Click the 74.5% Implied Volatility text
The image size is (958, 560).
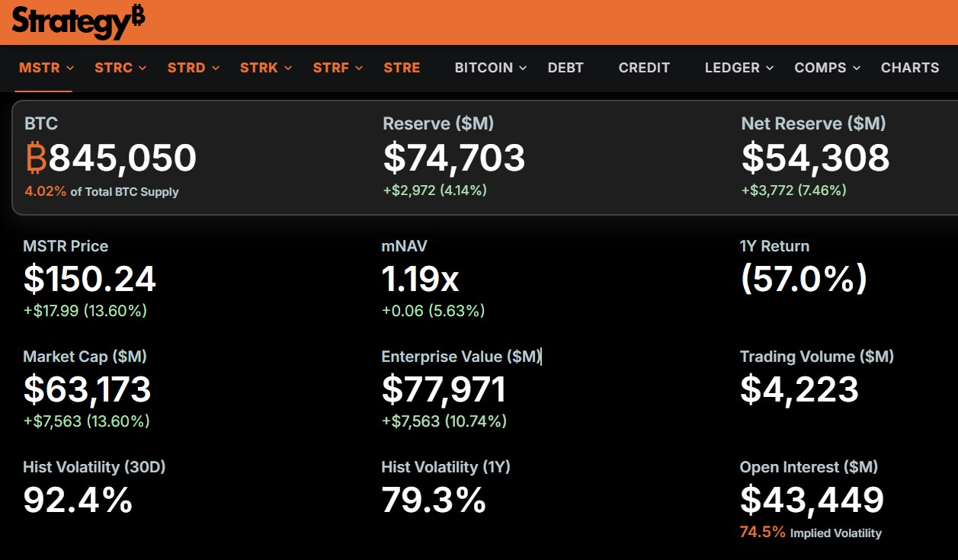811,533
